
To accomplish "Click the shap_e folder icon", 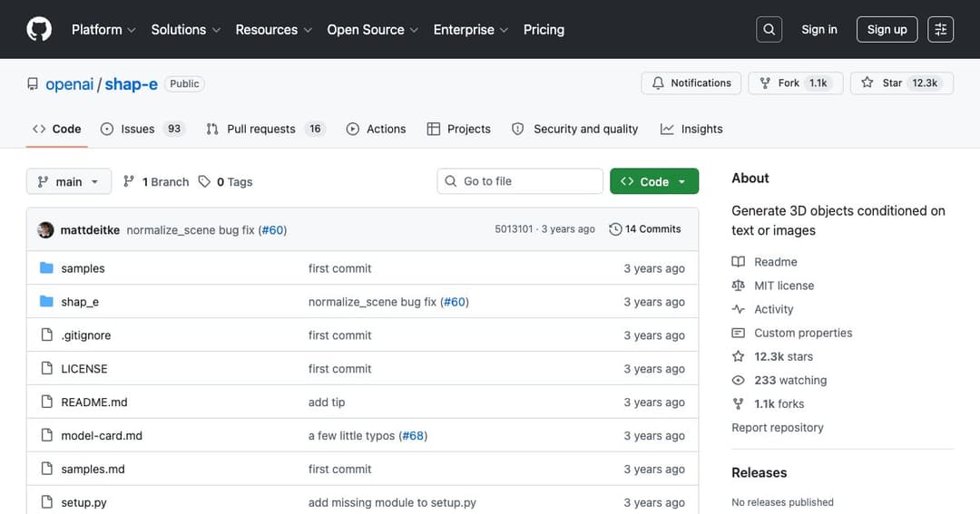I will click(46, 302).
